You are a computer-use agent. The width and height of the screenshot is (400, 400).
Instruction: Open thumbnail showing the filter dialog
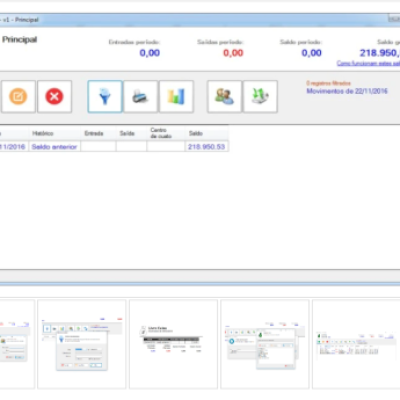coord(82,344)
